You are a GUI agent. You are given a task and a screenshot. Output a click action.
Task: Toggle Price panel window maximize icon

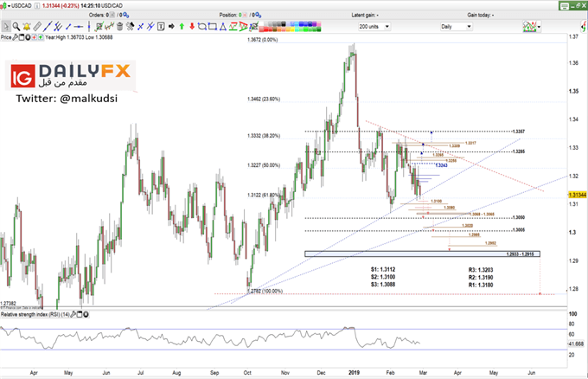tap(22, 37)
